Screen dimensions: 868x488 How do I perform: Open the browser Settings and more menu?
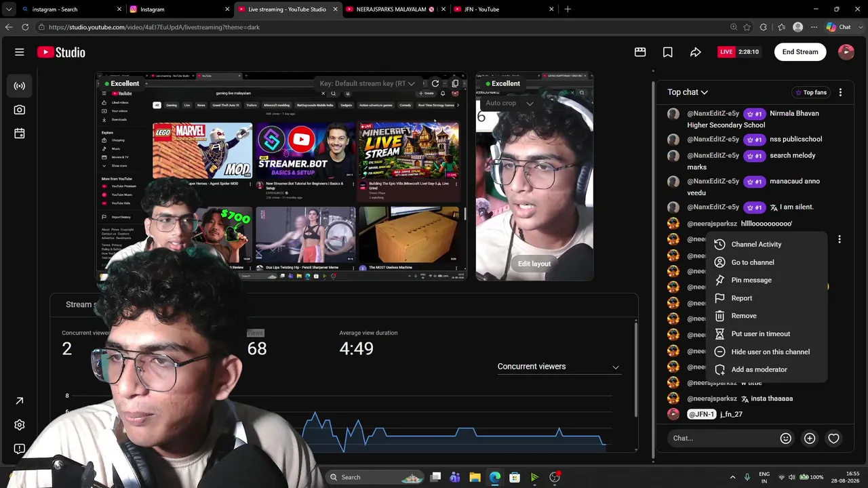click(814, 27)
